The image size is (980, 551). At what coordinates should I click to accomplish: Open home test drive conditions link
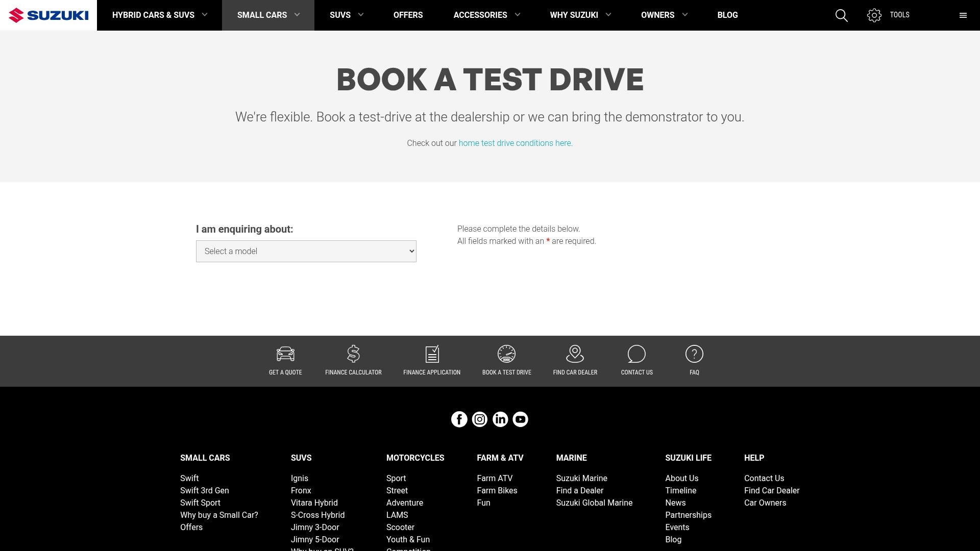click(x=516, y=143)
